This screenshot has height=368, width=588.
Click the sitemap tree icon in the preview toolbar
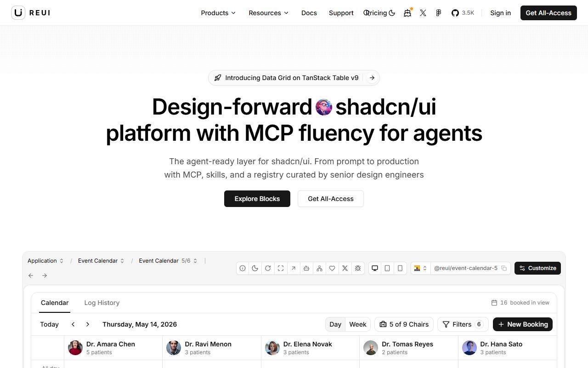[x=319, y=268]
